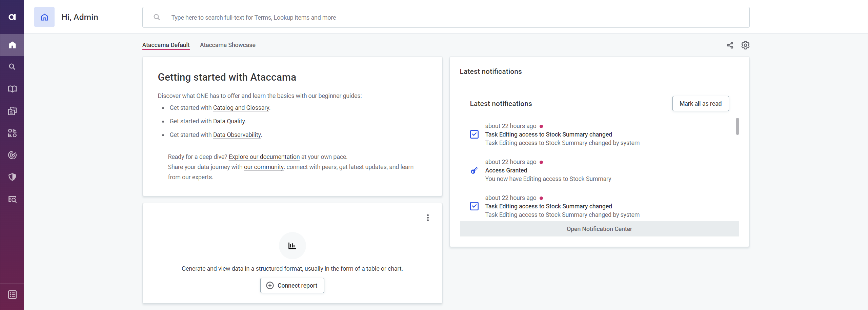Open the Data Catalog icon in sidebar
Screen dimensions: 868x310
coord(12,111)
